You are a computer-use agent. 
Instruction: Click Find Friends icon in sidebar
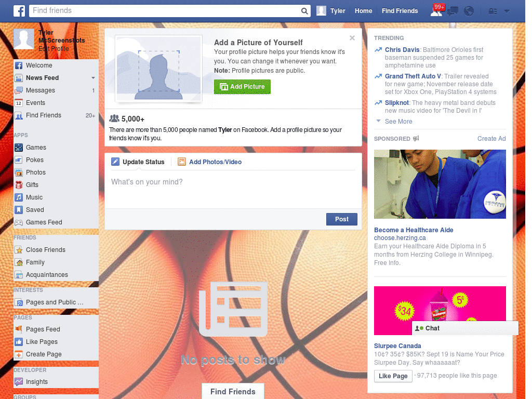(19, 116)
